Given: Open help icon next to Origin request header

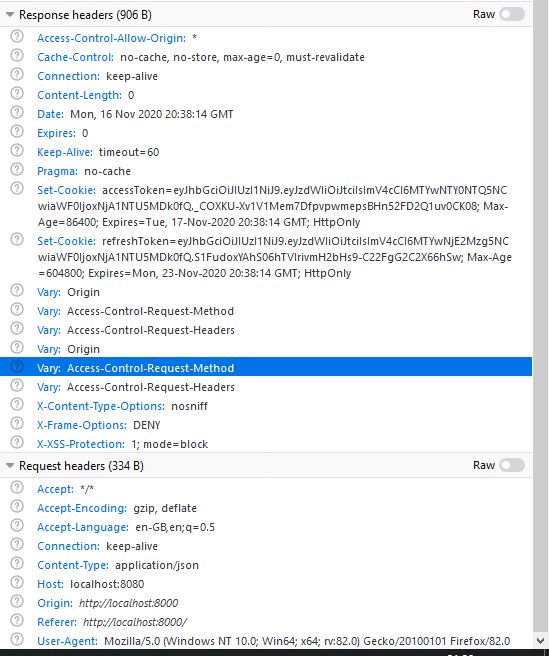Looking at the screenshot, I should 17,601.
